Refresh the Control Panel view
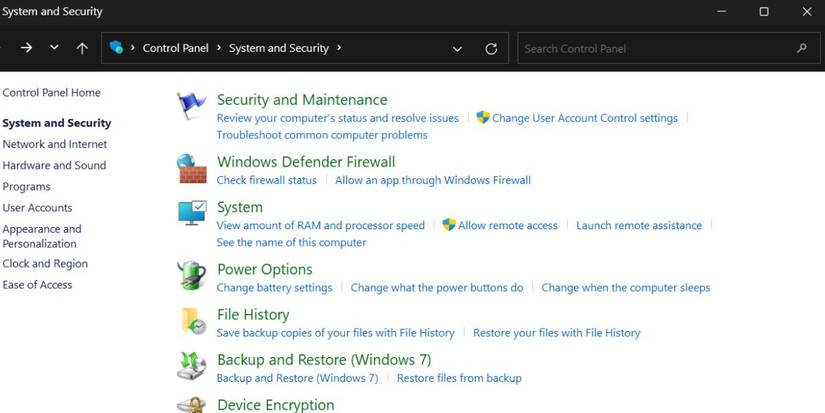This screenshot has height=413, width=825. click(x=491, y=49)
